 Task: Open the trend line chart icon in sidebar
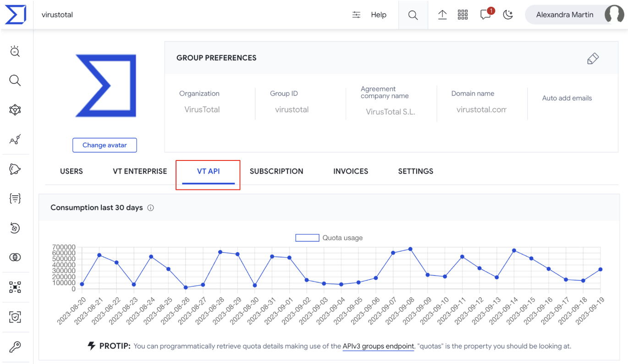(x=15, y=139)
